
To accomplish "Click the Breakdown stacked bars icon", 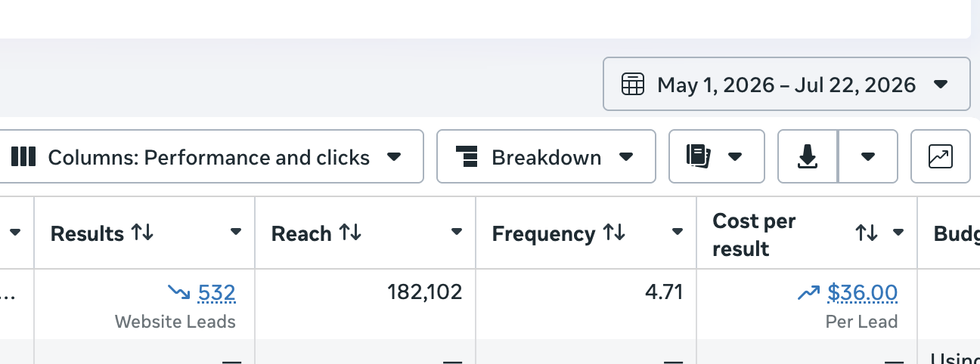I will 467,157.
